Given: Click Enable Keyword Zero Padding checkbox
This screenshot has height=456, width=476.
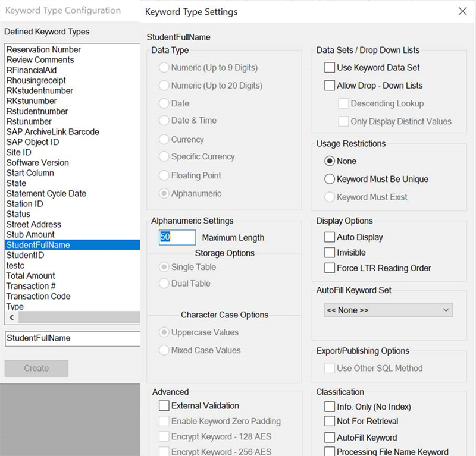Looking at the screenshot, I should tap(164, 421).
